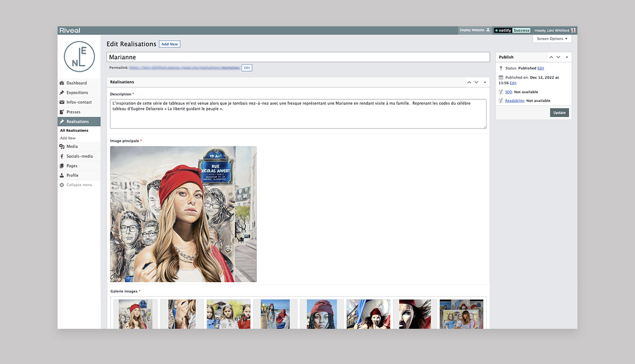Click the Status pin icon in Publish box
The image size is (635, 364).
501,68
